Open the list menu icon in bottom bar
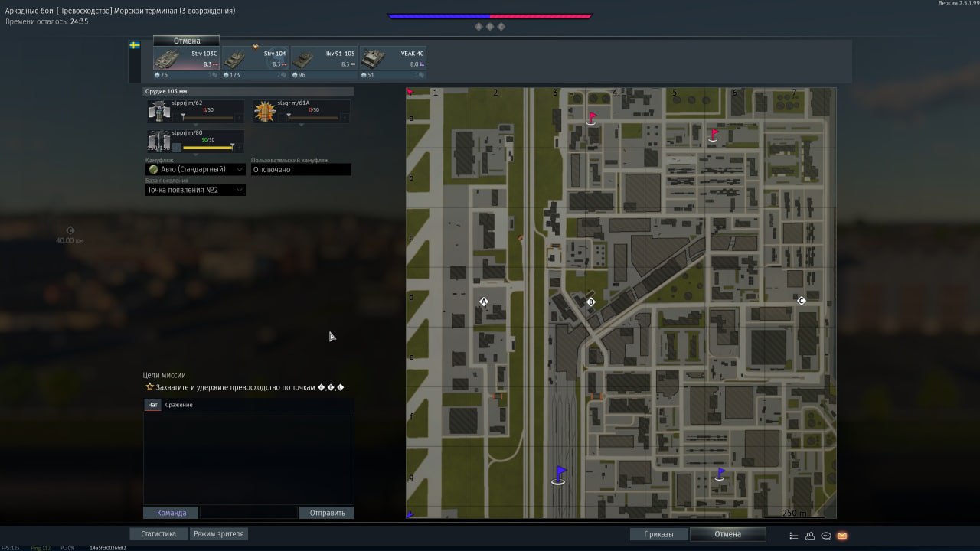Viewport: 980px width, 551px height. tap(794, 536)
